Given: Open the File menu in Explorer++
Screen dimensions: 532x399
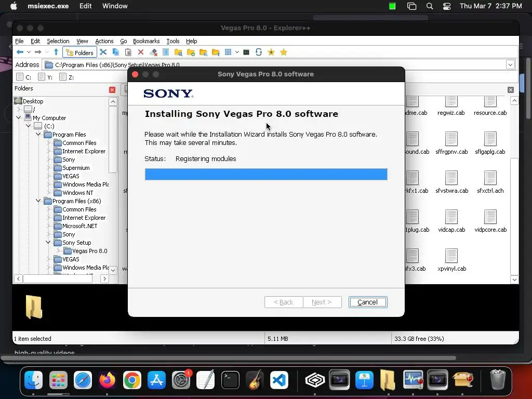Looking at the screenshot, I should coord(19,41).
